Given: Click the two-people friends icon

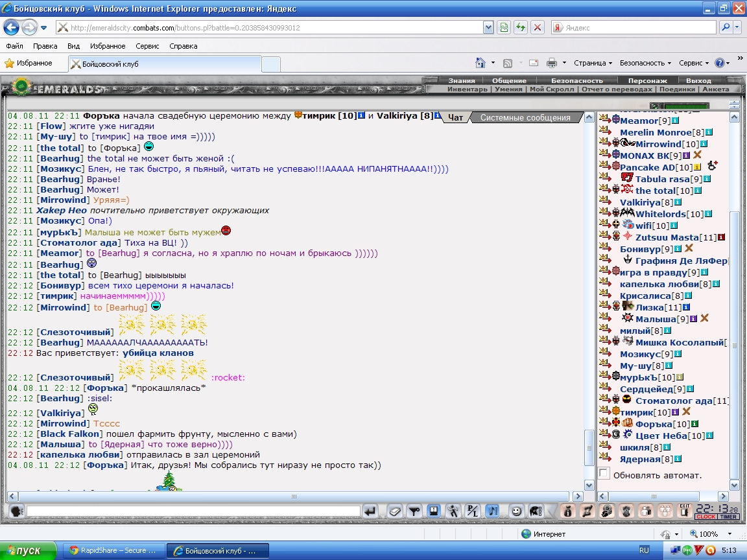Looking at the screenshot, I should pos(646,511).
